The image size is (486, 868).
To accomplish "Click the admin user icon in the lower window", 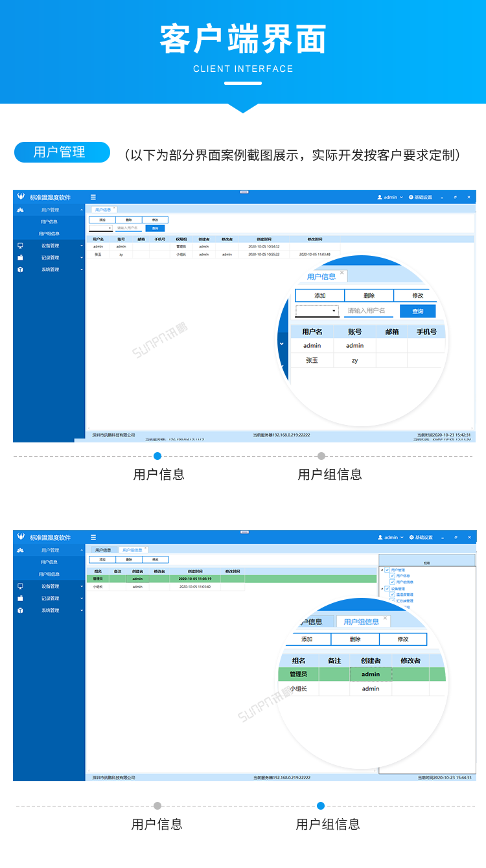I will 380,537.
